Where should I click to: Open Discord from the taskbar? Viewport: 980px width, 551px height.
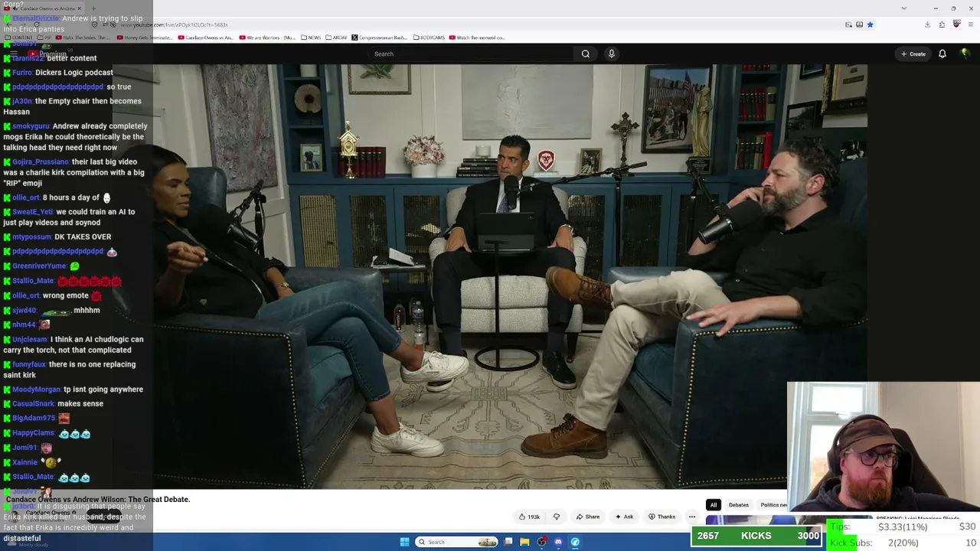[558, 542]
